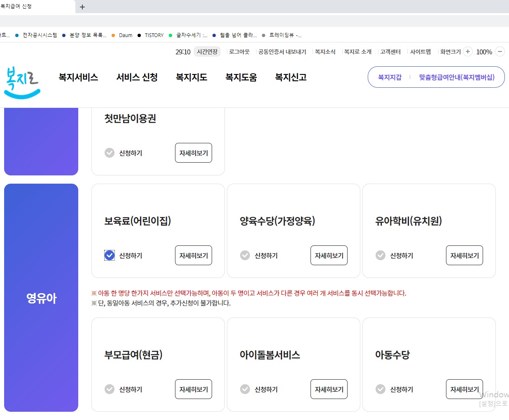Click 자세히보기 for 부모급여(현금)
Viewport: 509px width, 420px height.
point(194,389)
